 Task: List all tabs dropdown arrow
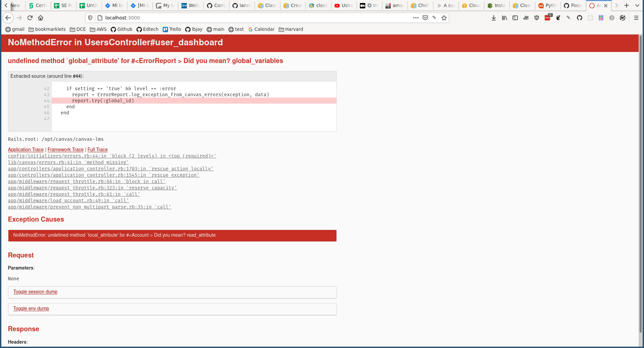click(637, 5)
